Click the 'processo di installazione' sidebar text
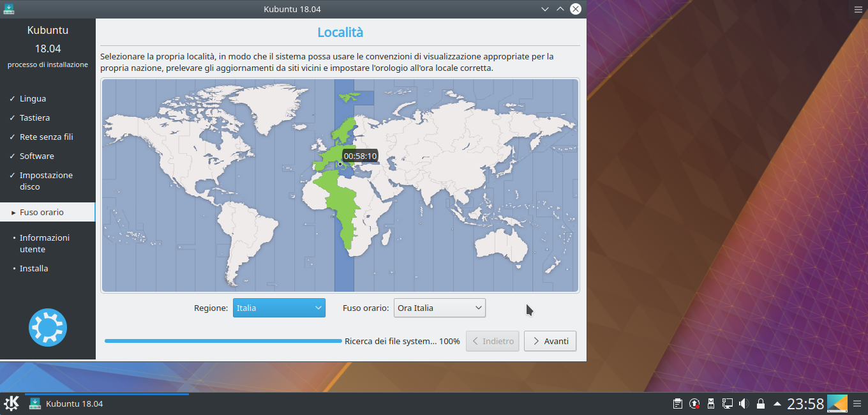Viewport: 868px width, 415px height. 48,64
